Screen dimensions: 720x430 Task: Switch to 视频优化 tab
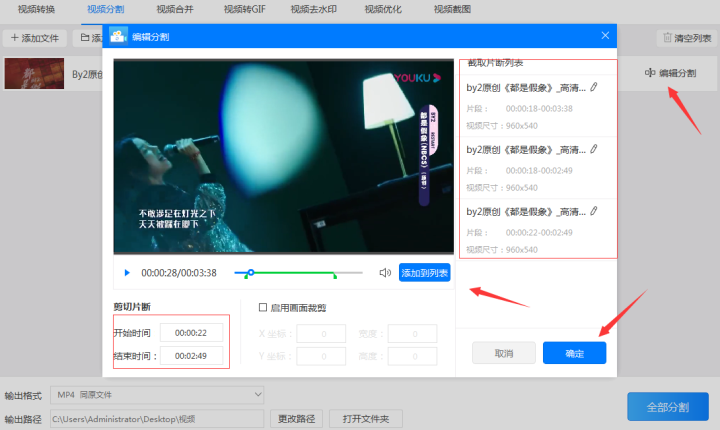[x=383, y=9]
